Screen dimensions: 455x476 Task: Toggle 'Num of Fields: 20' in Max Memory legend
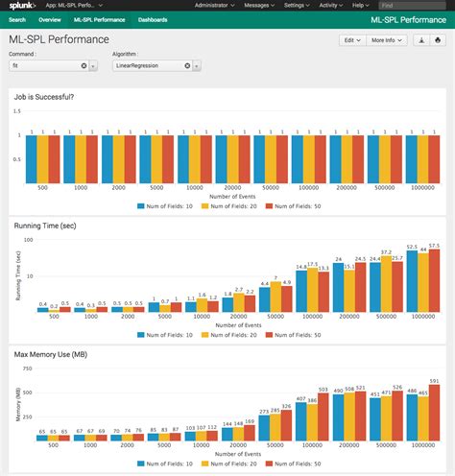point(229,464)
